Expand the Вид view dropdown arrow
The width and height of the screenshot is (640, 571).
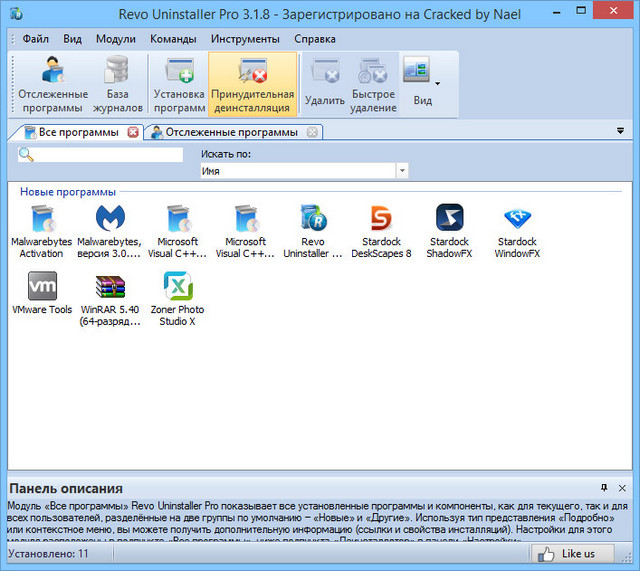(x=437, y=83)
